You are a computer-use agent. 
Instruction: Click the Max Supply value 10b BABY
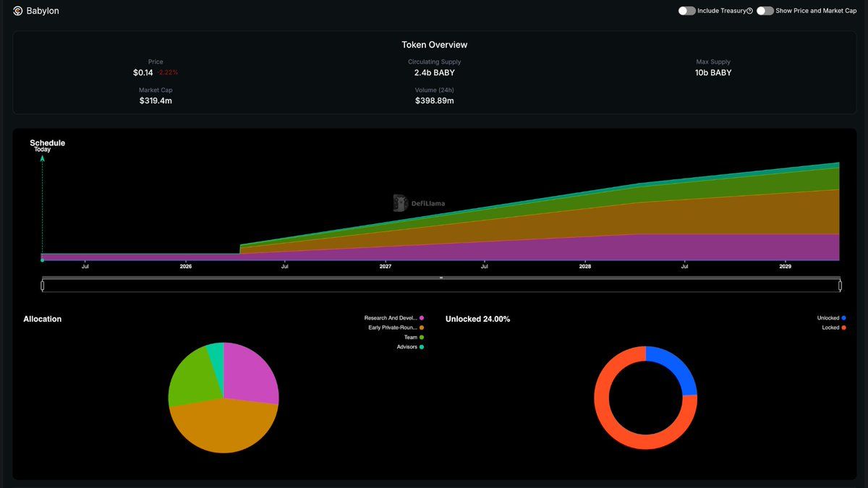[713, 73]
